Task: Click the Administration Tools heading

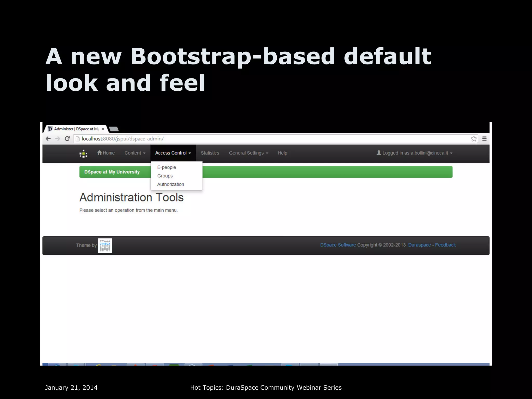Action: [131, 197]
